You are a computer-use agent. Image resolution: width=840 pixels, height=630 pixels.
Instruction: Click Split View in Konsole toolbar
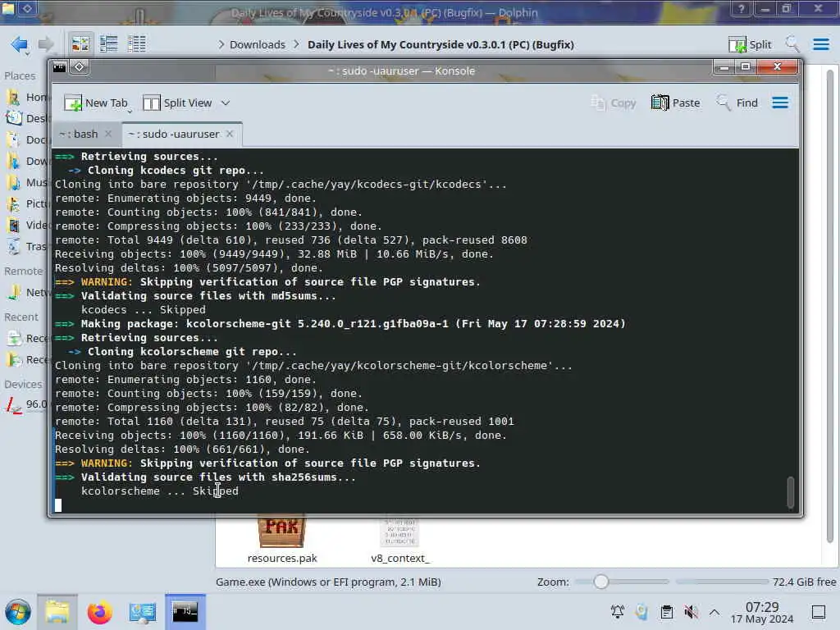(177, 103)
